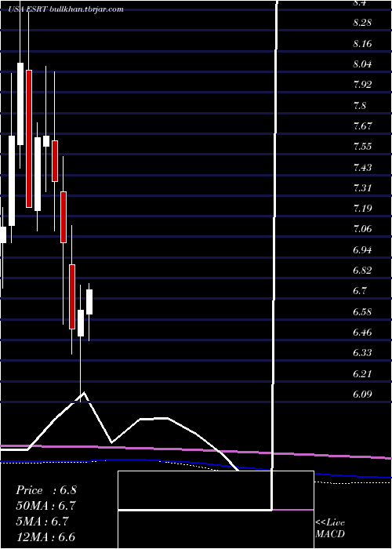The width and height of the screenshot is (392, 549).
Task: Select the 7.31 price level label
Action: 362,188
